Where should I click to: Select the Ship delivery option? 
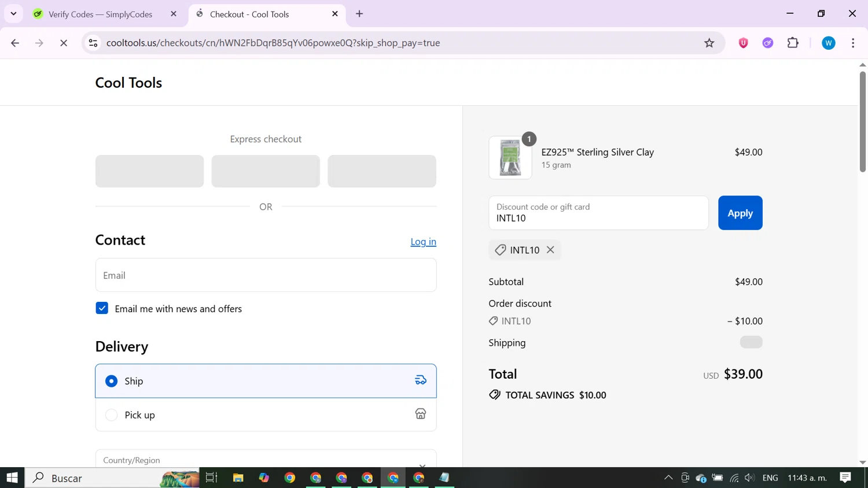(266, 381)
